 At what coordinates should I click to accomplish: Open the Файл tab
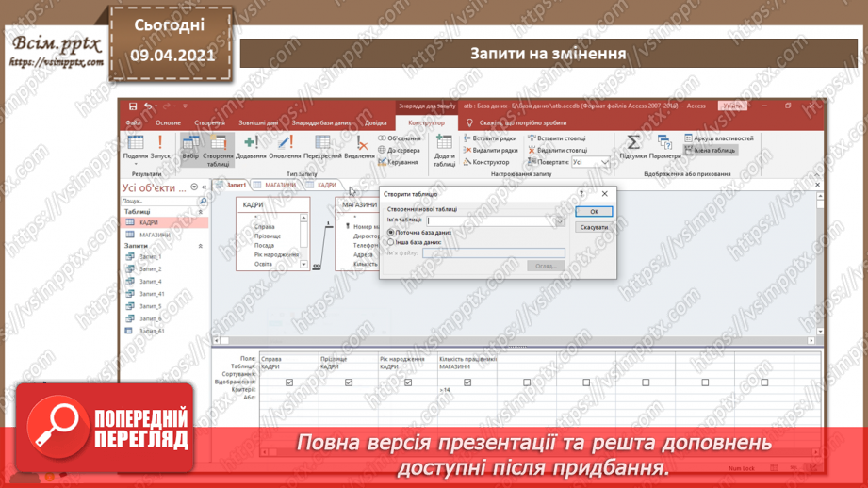(134, 122)
